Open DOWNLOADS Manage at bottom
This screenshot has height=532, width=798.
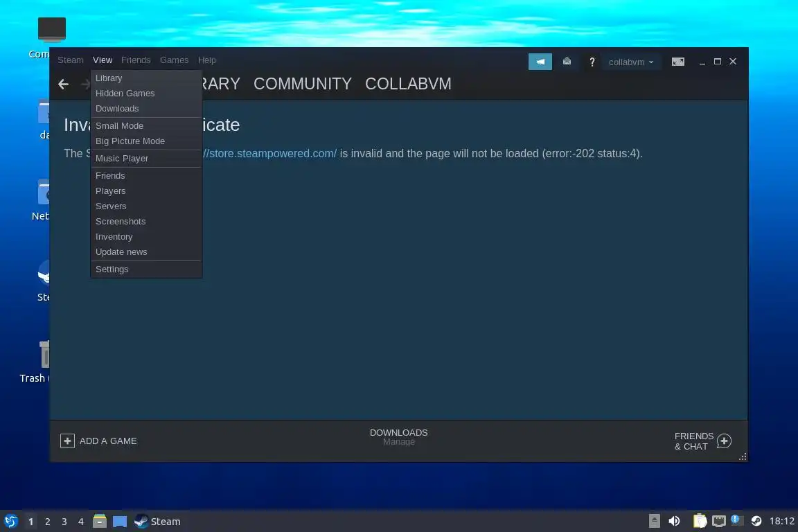click(398, 437)
